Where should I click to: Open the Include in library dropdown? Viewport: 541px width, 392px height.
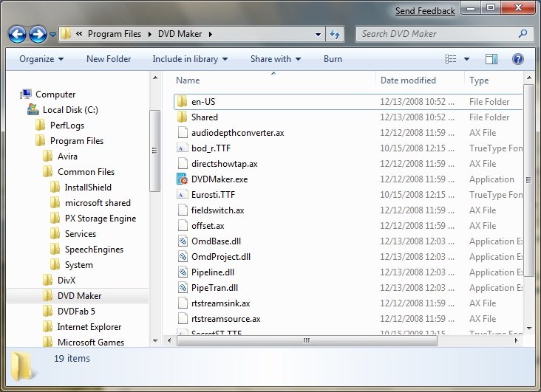(189, 59)
